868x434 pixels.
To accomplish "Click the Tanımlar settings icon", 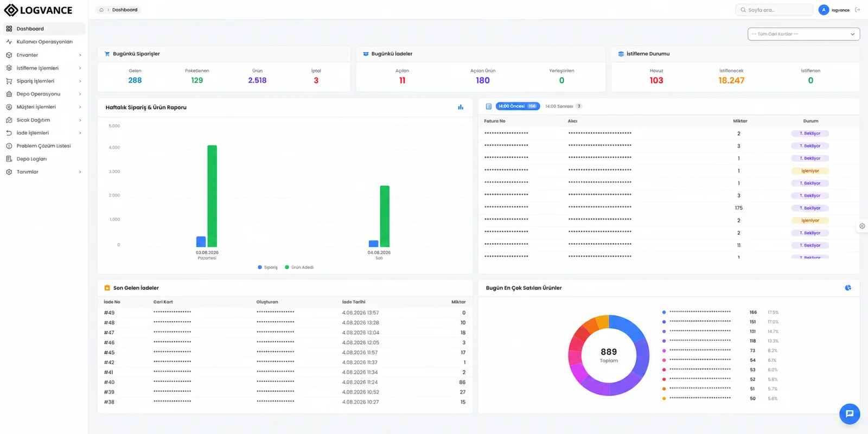I will tap(9, 172).
